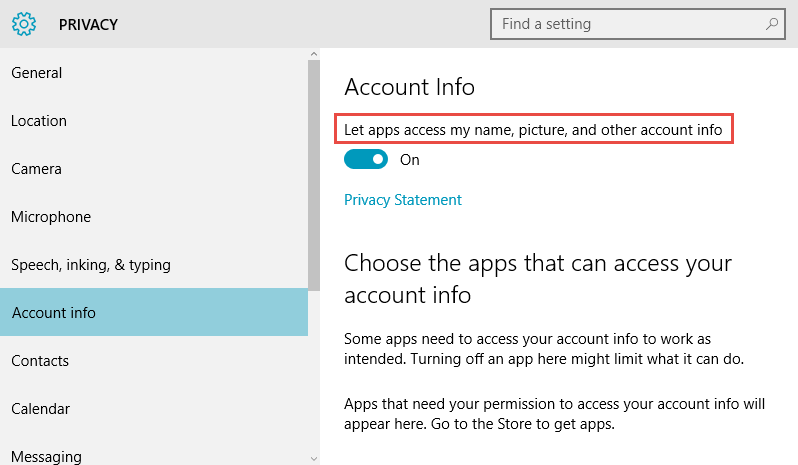Select the highlighted Account info item
The height and width of the screenshot is (465, 798).
(154, 312)
